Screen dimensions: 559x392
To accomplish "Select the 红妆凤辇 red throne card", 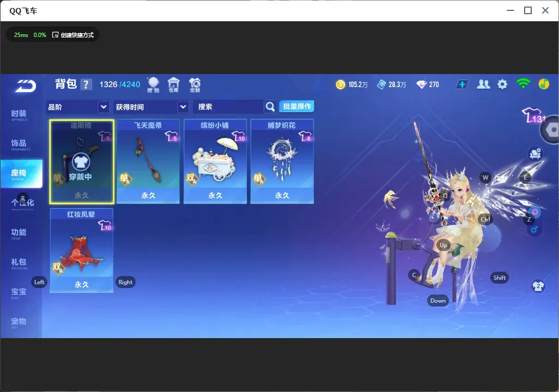I will (x=82, y=250).
